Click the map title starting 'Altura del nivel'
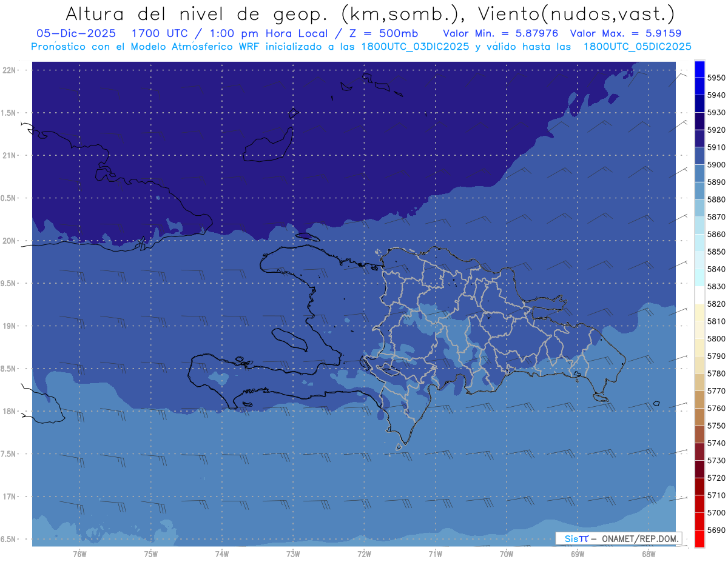This screenshot has width=728, height=562. tap(369, 13)
